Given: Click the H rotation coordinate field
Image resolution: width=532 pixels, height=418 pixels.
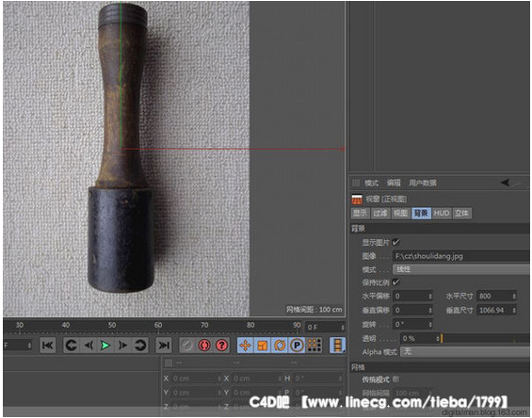Looking at the screenshot, I should (315, 378).
